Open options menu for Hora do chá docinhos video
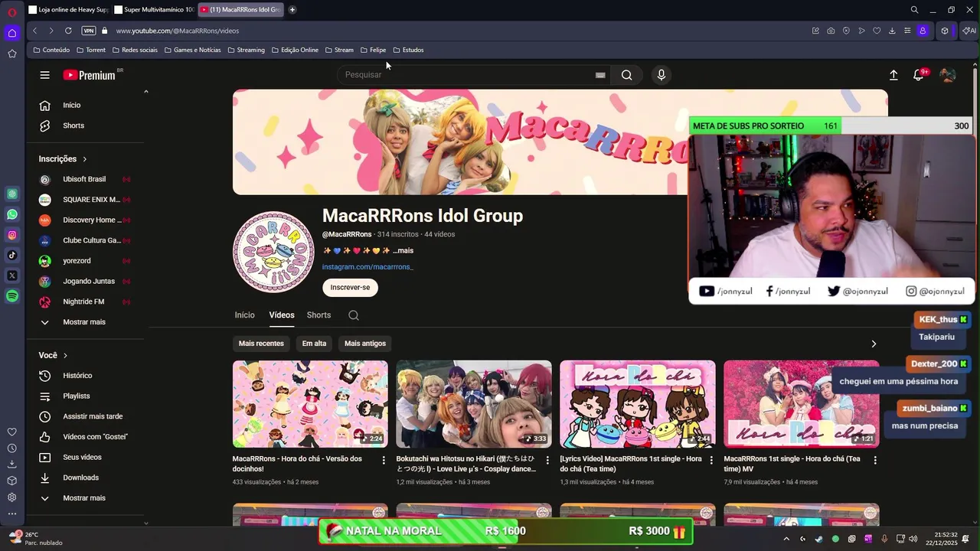Screen dimensions: 980x551 coord(384,460)
